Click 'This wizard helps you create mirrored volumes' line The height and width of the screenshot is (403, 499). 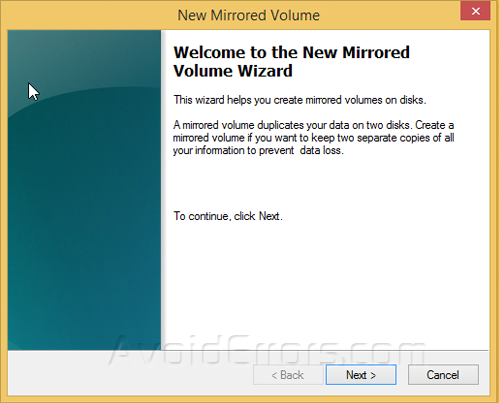300,100
